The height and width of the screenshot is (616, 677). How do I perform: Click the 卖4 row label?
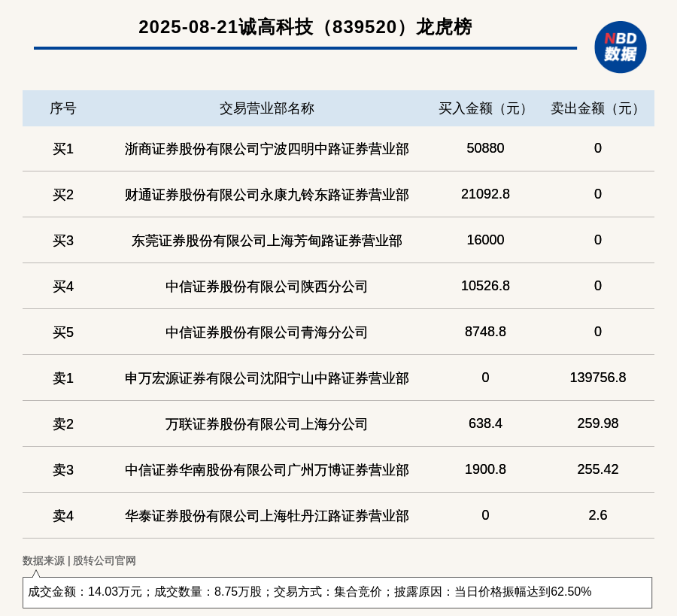tap(63, 516)
